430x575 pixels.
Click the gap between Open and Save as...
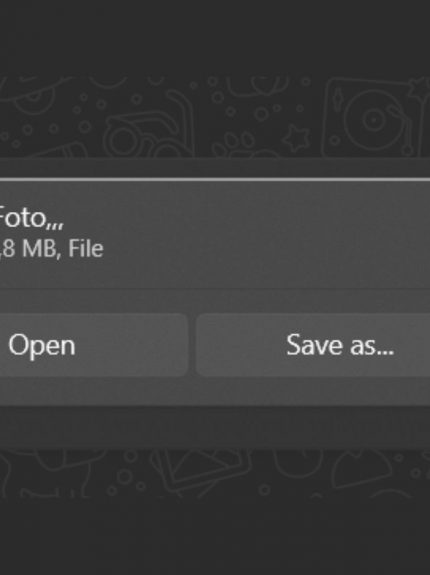(x=192, y=345)
